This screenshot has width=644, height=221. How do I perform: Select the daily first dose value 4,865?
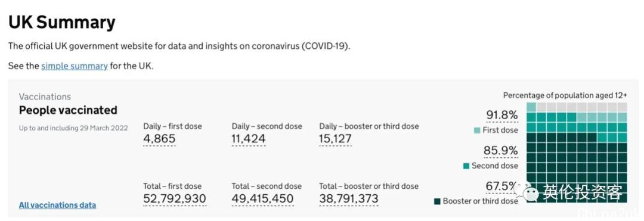[159, 139]
